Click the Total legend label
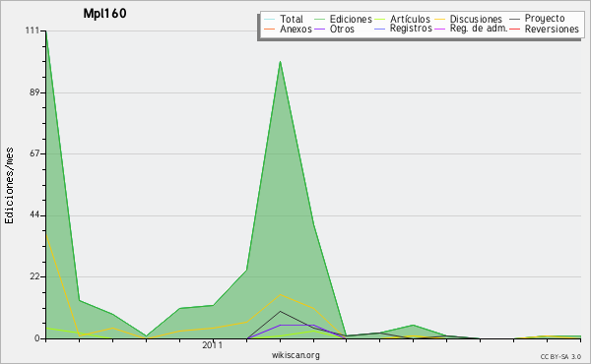Viewport: 591px width, 364px height. tap(292, 19)
